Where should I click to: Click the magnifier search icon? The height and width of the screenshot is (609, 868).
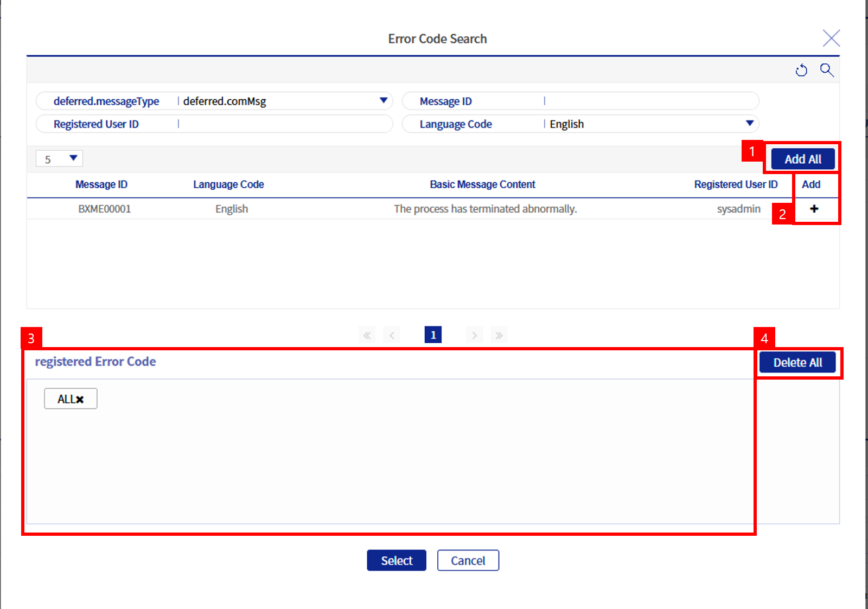(827, 70)
